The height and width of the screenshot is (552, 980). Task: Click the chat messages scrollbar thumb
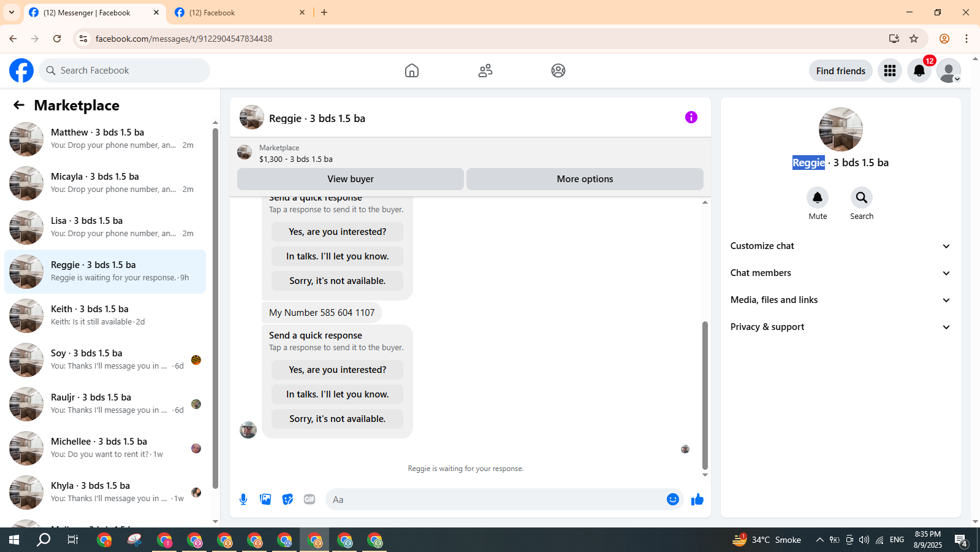705,395
